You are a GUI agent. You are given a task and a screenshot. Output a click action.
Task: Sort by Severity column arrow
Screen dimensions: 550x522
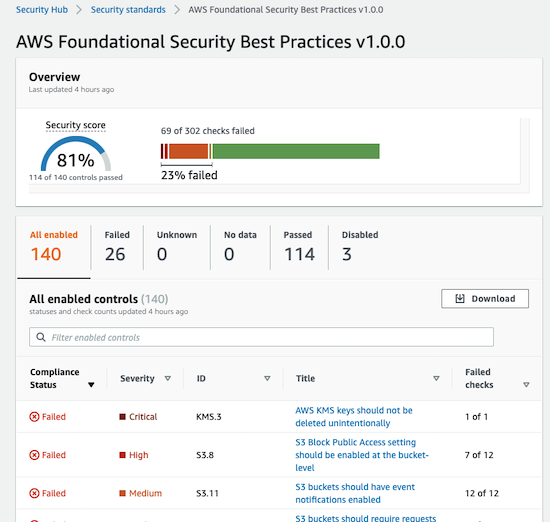(168, 378)
